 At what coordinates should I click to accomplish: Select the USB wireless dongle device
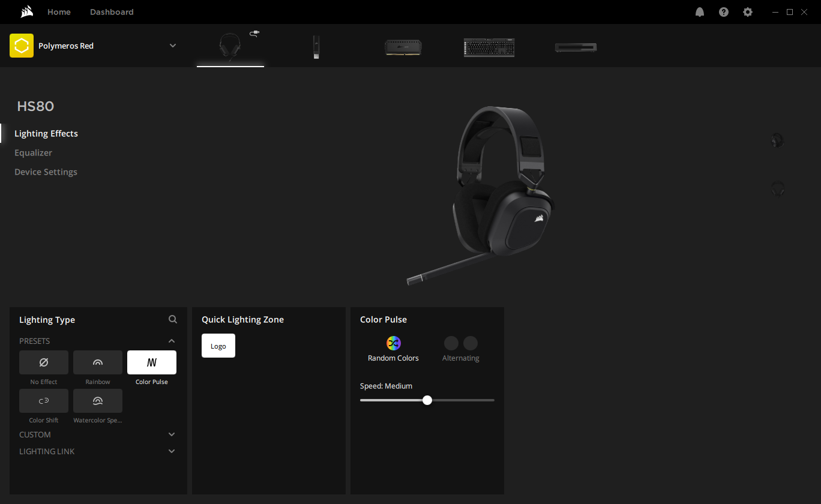click(316, 47)
